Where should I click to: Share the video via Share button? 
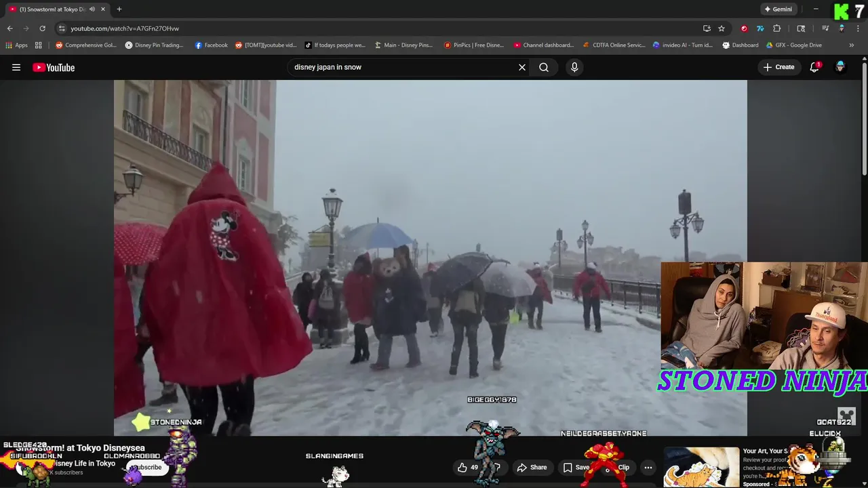(532, 467)
